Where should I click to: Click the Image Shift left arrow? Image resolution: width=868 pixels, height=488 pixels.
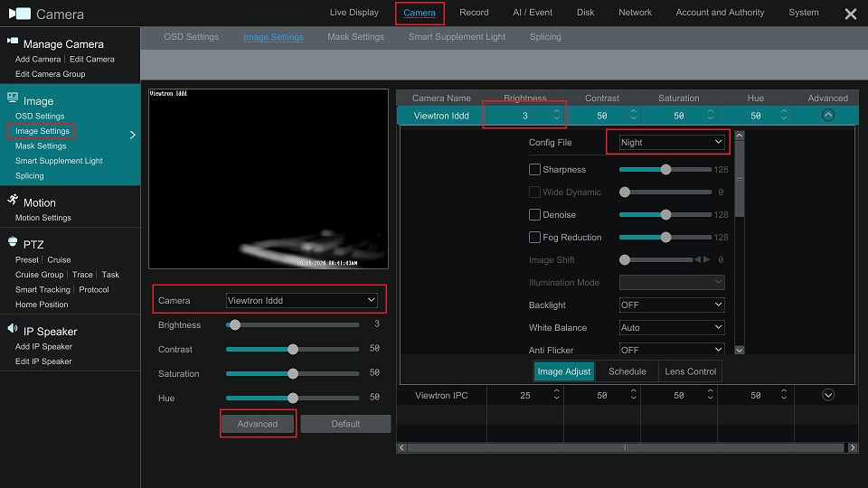[x=697, y=259]
